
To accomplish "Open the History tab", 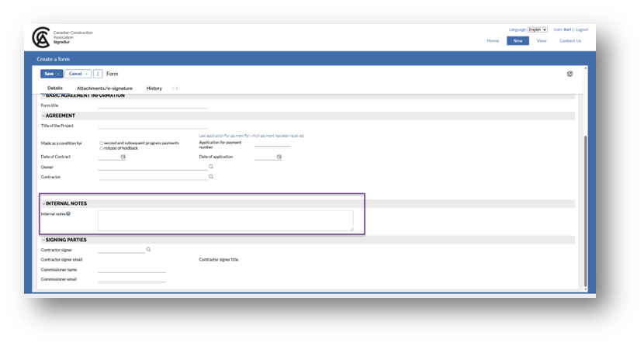I will (x=154, y=88).
